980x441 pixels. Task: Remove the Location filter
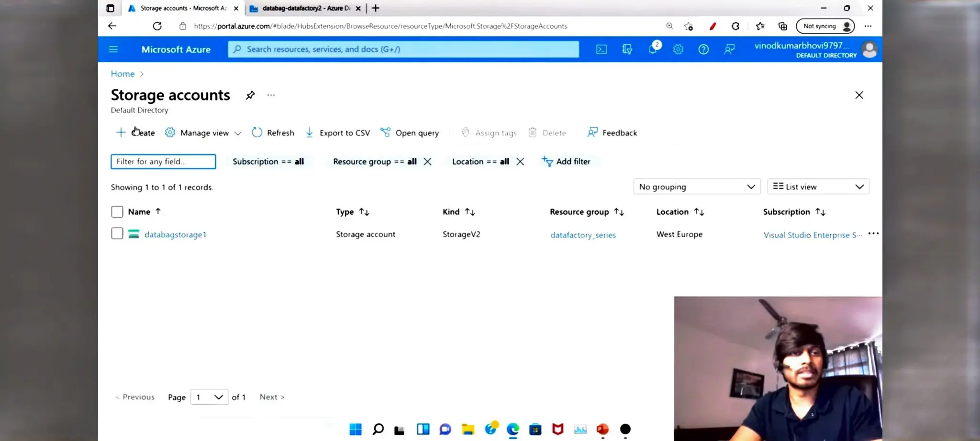pos(520,162)
